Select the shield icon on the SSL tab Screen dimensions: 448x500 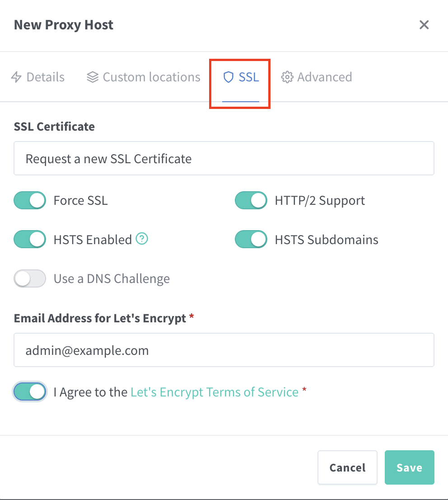[228, 77]
